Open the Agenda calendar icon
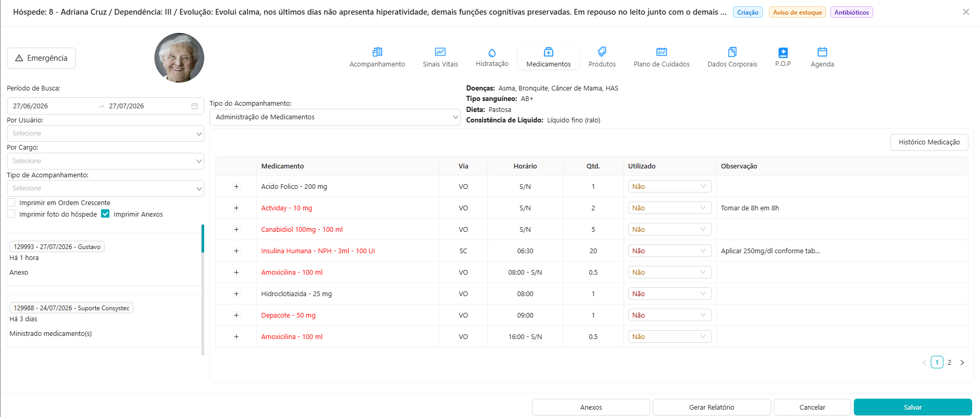Image resolution: width=980 pixels, height=417 pixels. [x=822, y=52]
